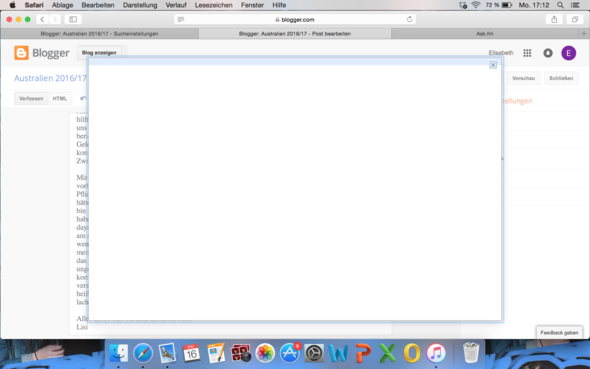Viewport: 590px width, 369px height.
Task: Open the Darstellung menu
Action: [140, 5]
